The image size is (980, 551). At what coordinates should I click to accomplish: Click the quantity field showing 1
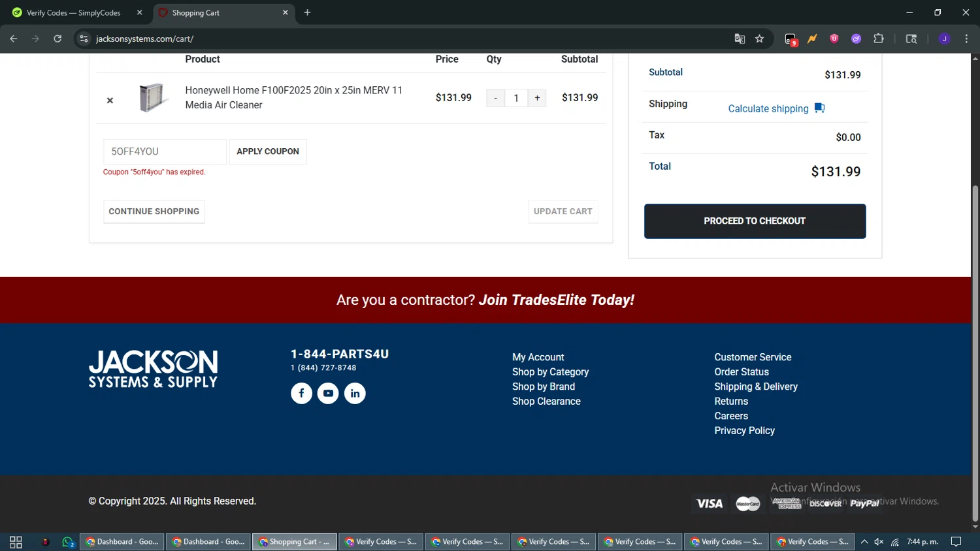point(516,98)
